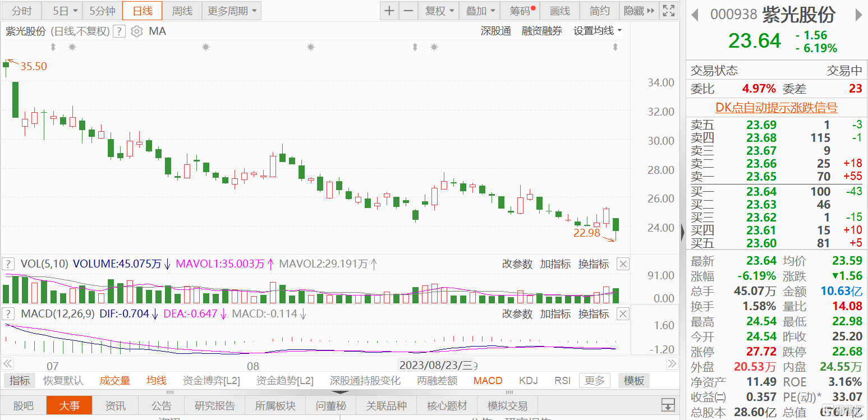Jump chart to earliest data double-left arrows
Screen dimensions: 868x420
coord(7,364)
